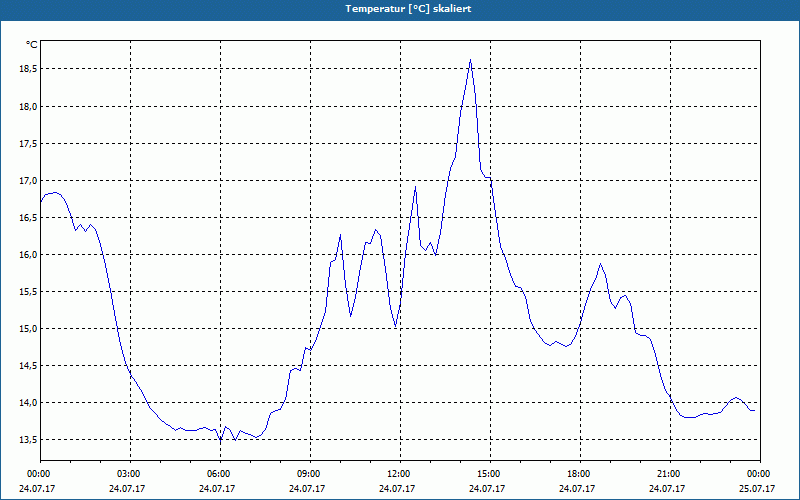Click the 15,0 temperature axis label
Screen dimensions: 800x500
28,329
